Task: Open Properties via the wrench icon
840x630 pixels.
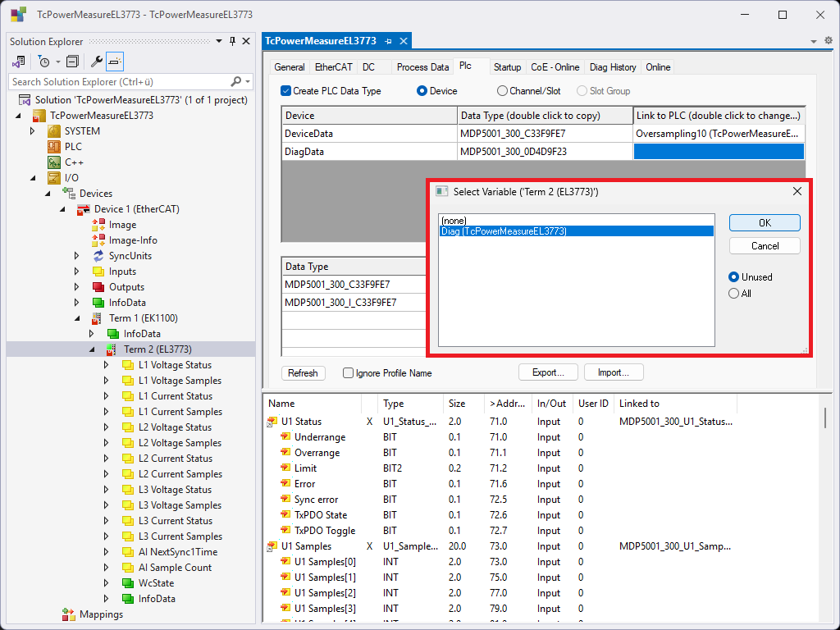Action: [97, 62]
